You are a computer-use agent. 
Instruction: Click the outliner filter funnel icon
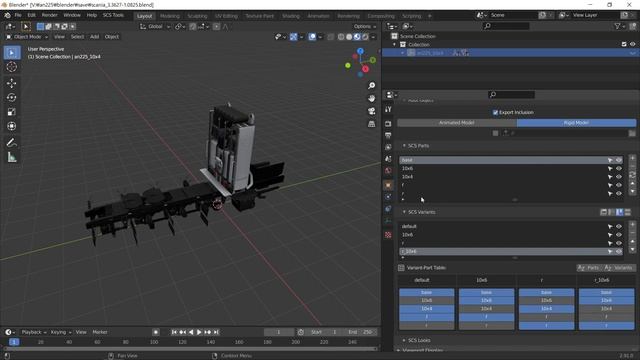[x=617, y=26]
